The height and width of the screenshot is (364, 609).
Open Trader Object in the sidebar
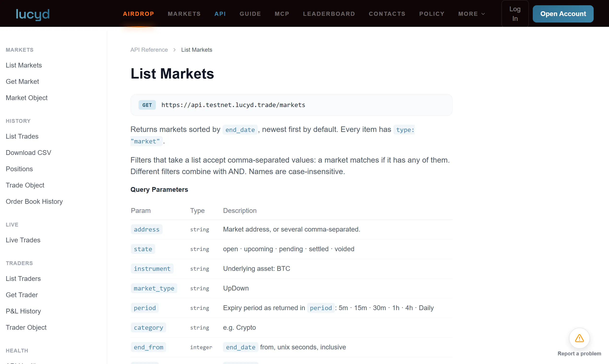[26, 327]
